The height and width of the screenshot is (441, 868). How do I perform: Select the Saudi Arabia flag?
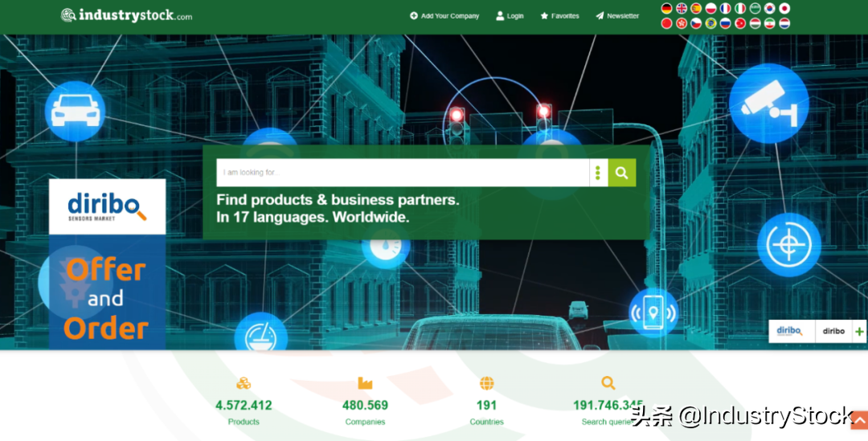click(755, 8)
